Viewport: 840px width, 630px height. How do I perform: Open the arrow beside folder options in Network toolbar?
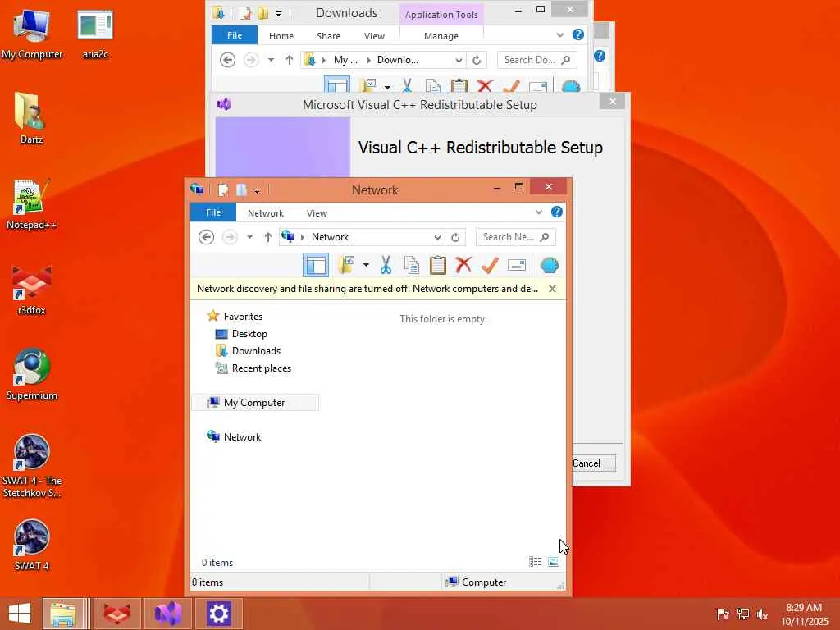click(366, 265)
